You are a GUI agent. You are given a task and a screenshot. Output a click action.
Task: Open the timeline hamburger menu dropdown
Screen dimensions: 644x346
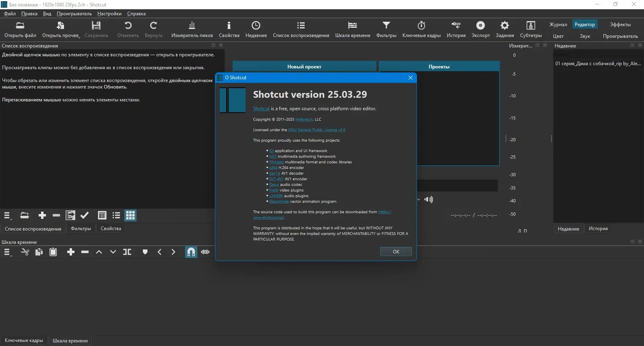[8, 252]
